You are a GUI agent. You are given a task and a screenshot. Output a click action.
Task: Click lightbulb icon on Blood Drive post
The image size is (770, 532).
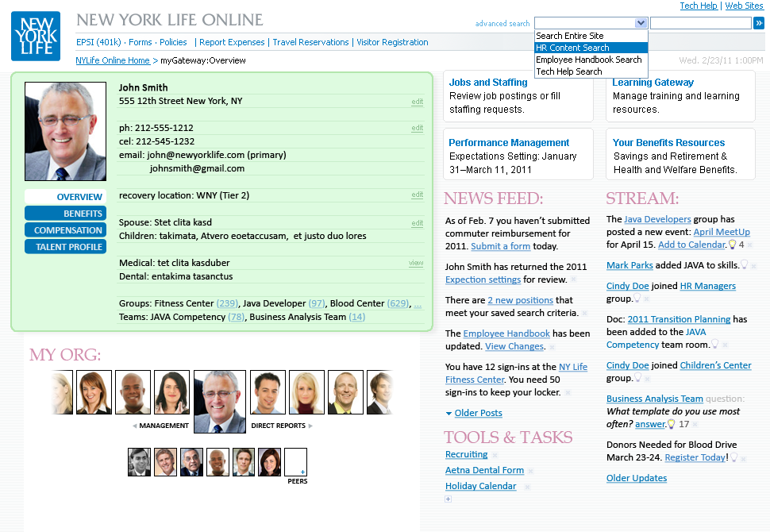733,457
